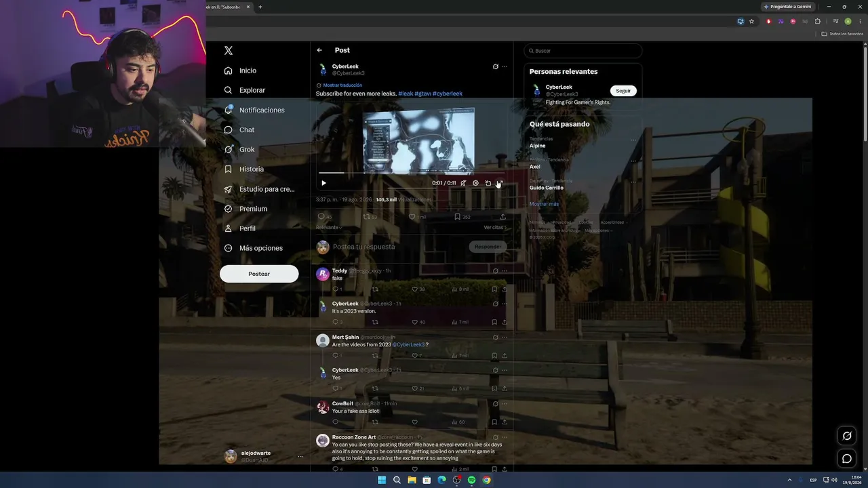868x488 pixels.
Task: Share the "It's a 2023 version" reply
Action: (505, 323)
